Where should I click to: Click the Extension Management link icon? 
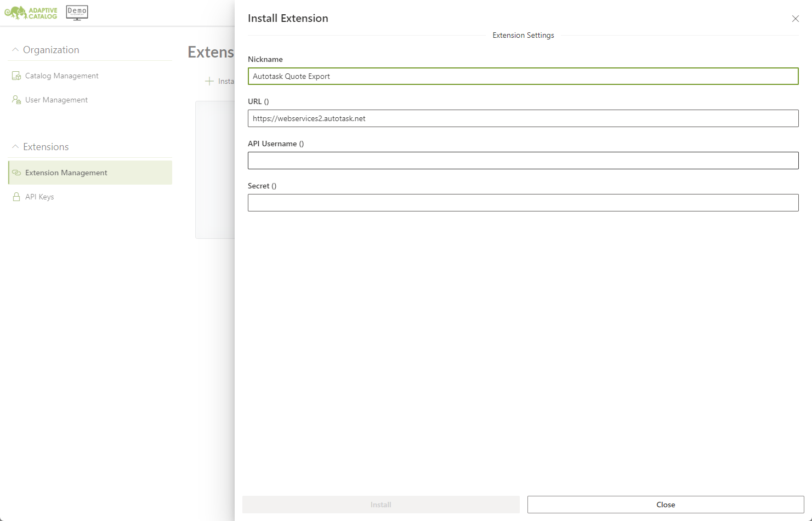point(16,173)
